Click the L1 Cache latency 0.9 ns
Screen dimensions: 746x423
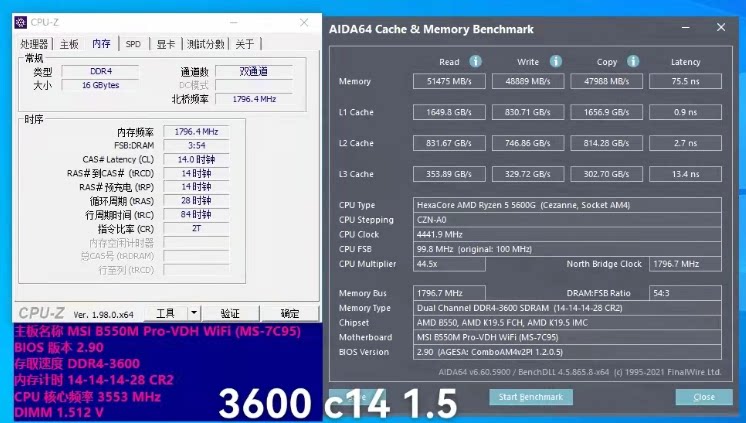(x=685, y=112)
